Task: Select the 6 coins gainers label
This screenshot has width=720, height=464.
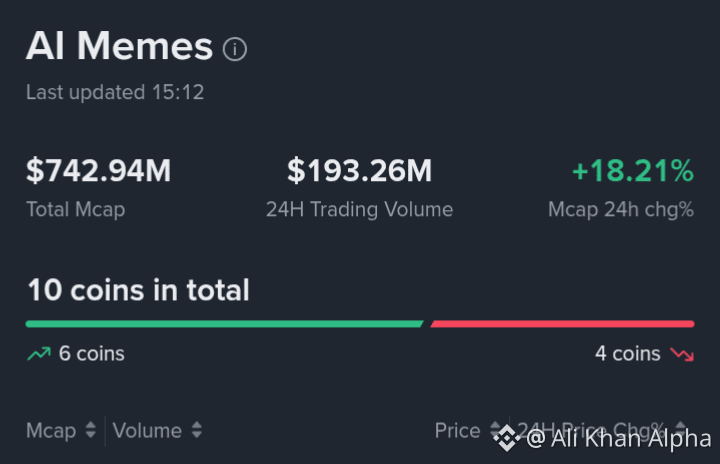Action: coord(91,354)
